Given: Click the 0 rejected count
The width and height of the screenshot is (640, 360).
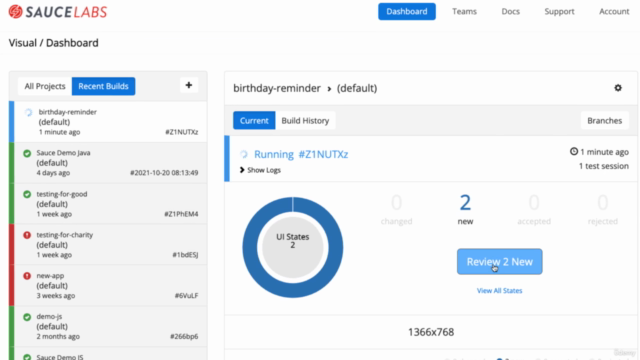Looking at the screenshot, I should (x=602, y=209).
